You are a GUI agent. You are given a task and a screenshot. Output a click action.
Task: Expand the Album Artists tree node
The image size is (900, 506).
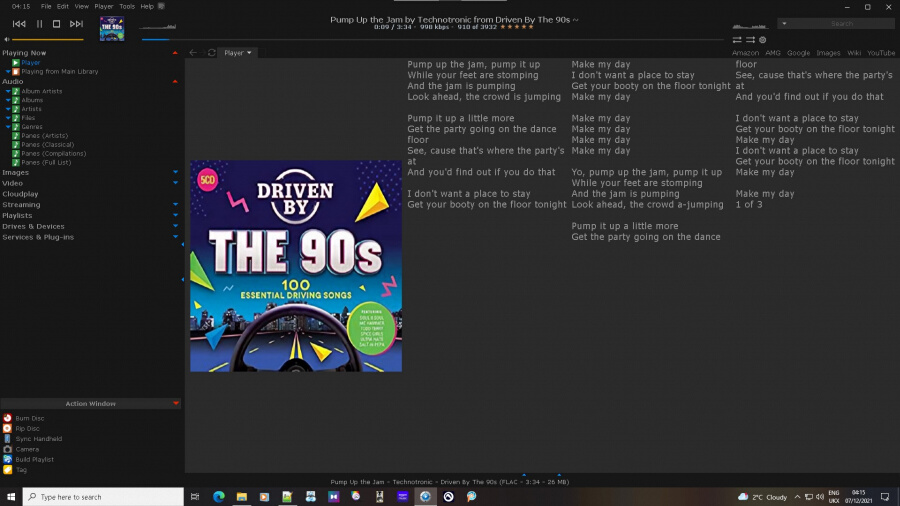tap(8, 91)
